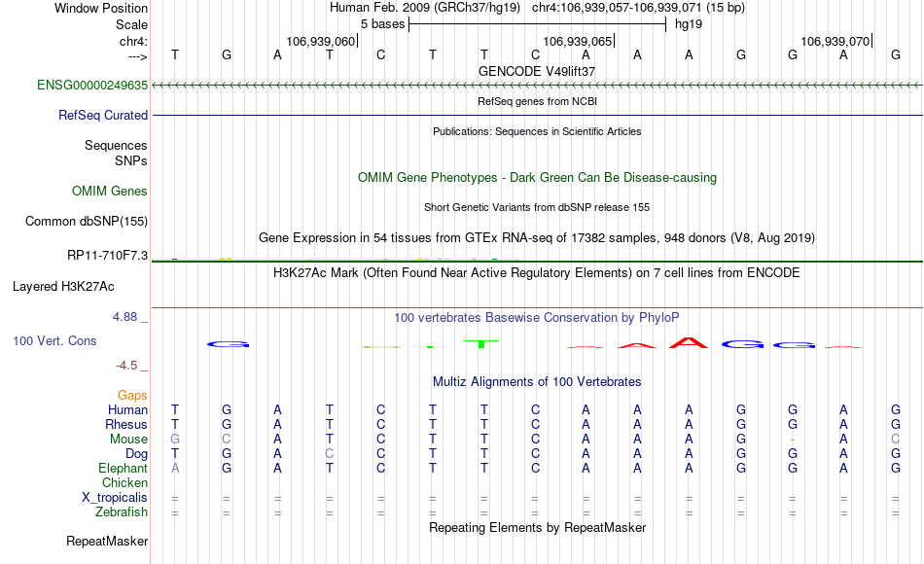
Task: Click the RP11-710F7.3 GTEx label
Action: click(107, 255)
